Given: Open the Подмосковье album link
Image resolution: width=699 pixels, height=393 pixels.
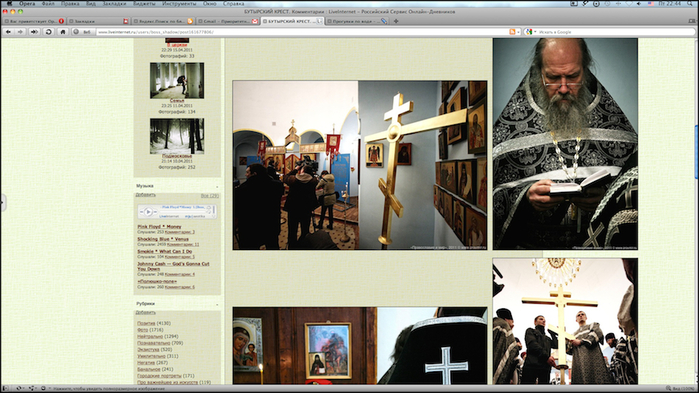Looking at the screenshot, I should click(x=177, y=156).
